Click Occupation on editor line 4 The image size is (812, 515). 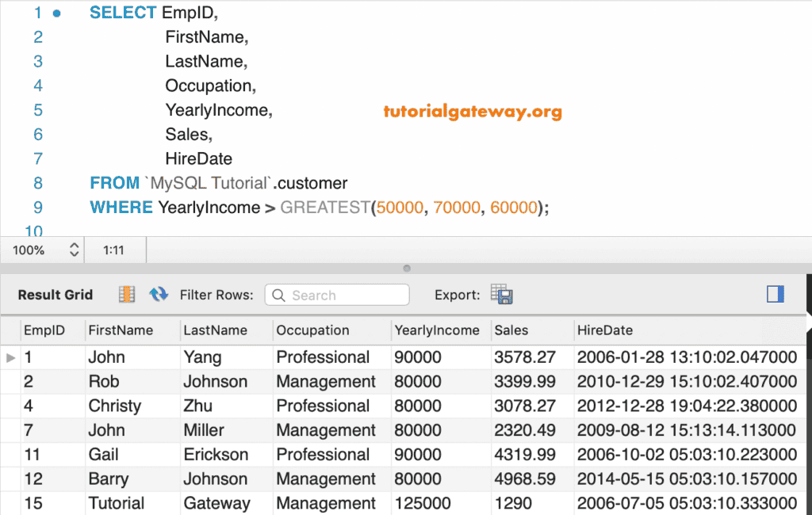(x=209, y=86)
